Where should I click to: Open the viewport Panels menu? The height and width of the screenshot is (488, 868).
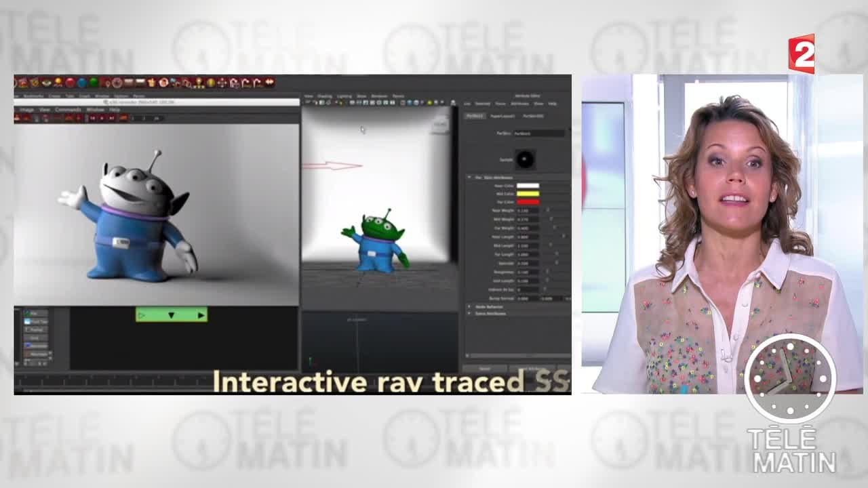(398, 96)
